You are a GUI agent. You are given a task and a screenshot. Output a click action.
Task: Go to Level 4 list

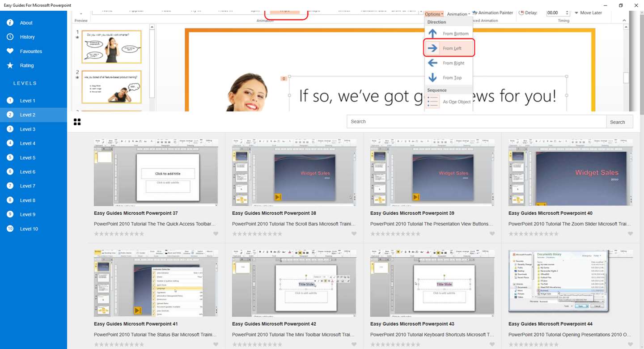click(x=34, y=144)
